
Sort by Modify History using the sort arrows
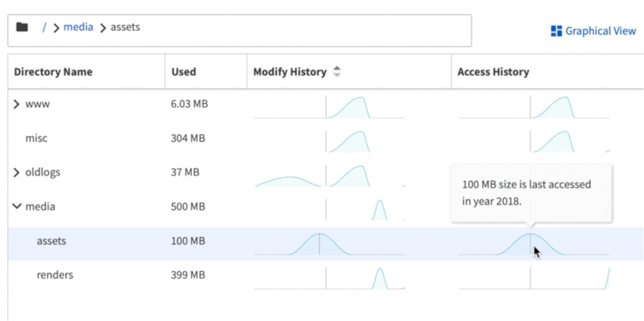(x=337, y=72)
